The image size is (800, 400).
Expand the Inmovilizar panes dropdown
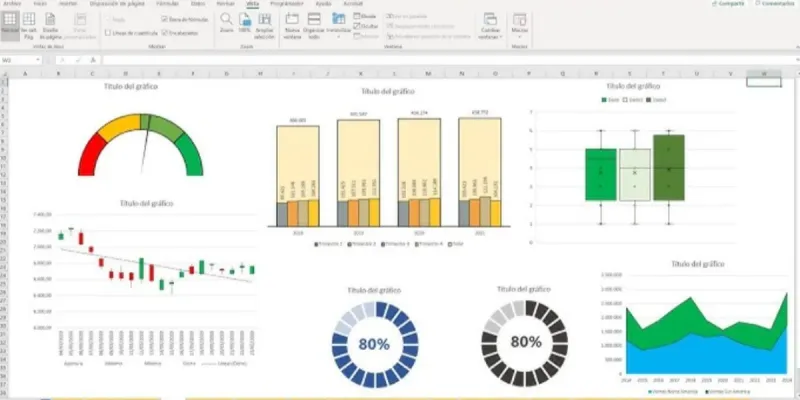point(338,24)
